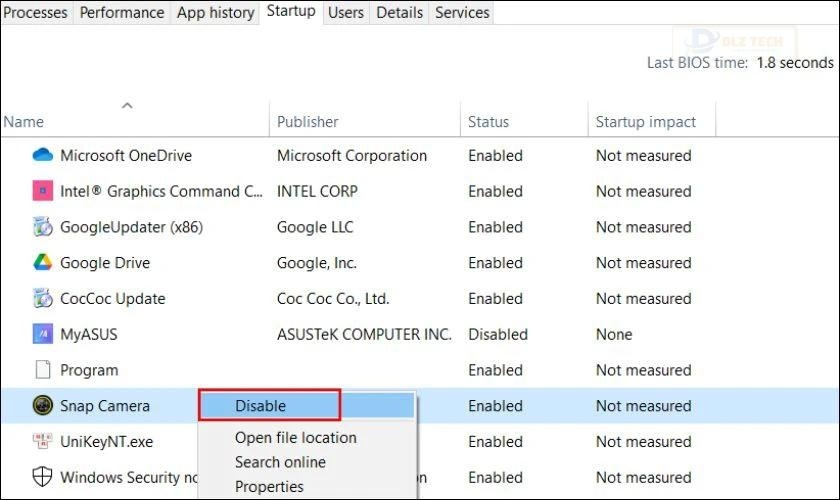Select the UniKeyNT.exe icon
Image resolution: width=840 pixels, height=500 pixels.
(42, 442)
